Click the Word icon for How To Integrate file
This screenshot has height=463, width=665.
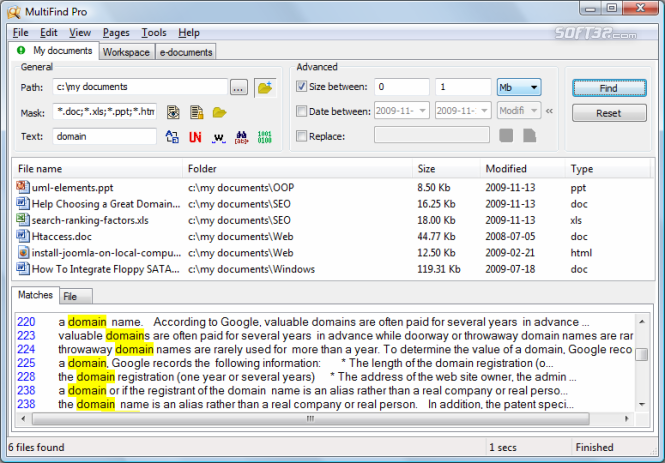[x=23, y=268]
